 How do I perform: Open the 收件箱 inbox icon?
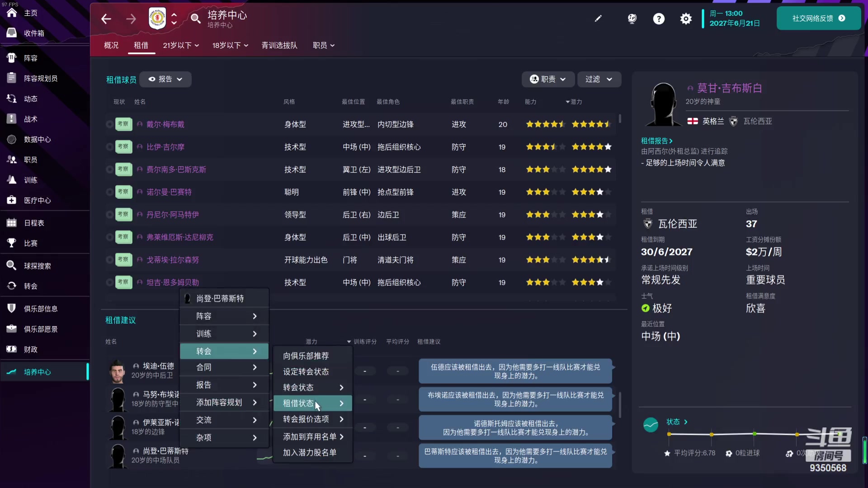pyautogui.click(x=12, y=33)
